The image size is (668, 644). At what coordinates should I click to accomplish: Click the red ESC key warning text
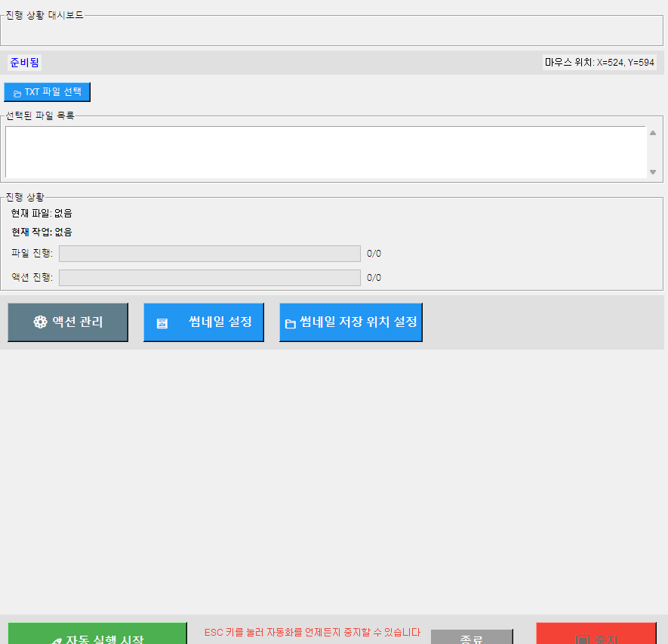[312, 633]
